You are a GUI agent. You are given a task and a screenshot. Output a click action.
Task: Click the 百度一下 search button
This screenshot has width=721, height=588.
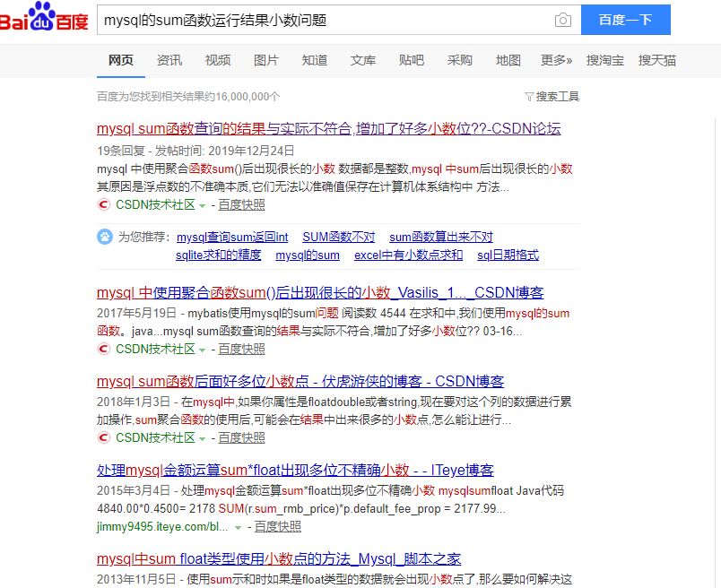(x=625, y=20)
